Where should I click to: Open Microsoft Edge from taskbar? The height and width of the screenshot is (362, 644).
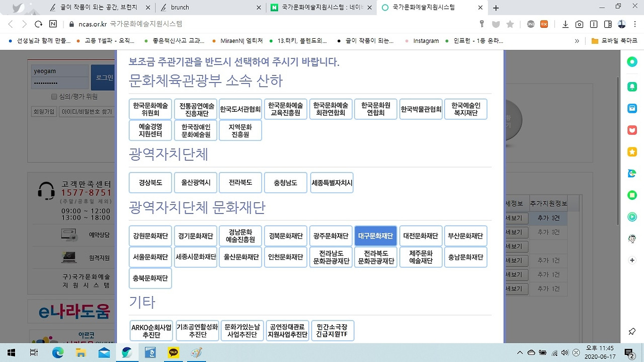58,353
